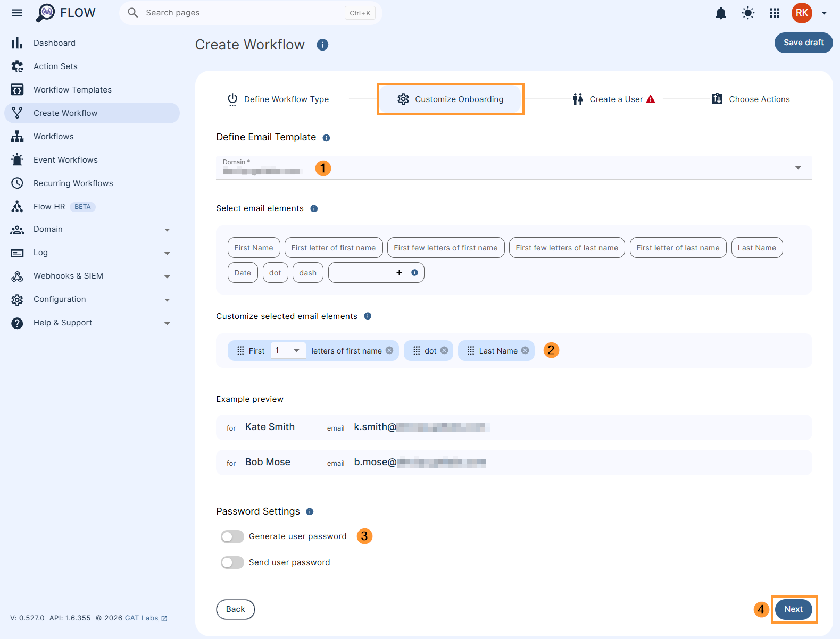The width and height of the screenshot is (840, 639).
Task: Click the Next button
Action: click(794, 609)
